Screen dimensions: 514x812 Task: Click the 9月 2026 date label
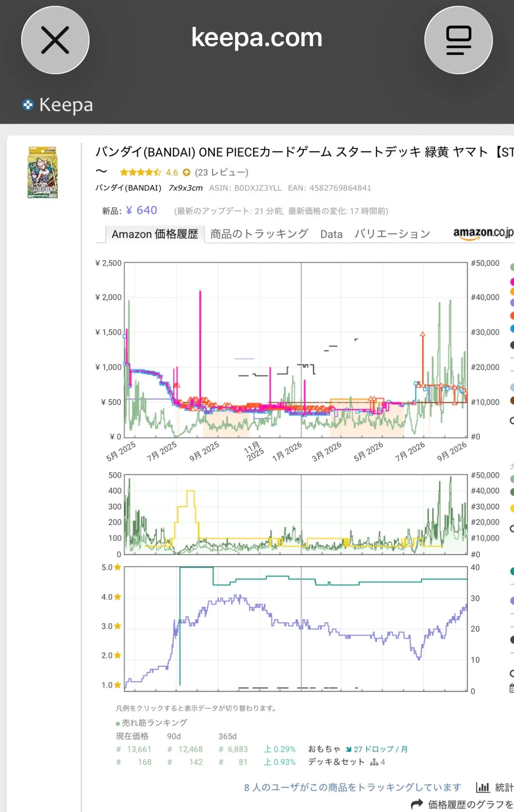click(x=452, y=451)
